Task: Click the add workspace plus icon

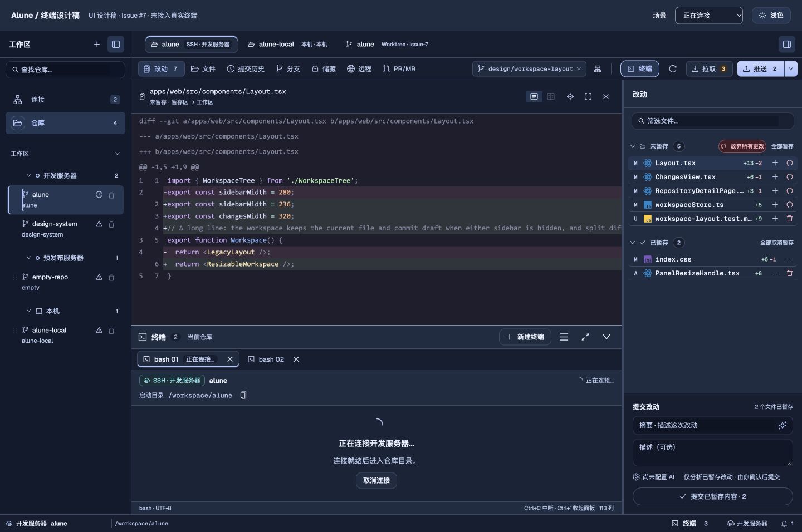Action: click(x=97, y=45)
